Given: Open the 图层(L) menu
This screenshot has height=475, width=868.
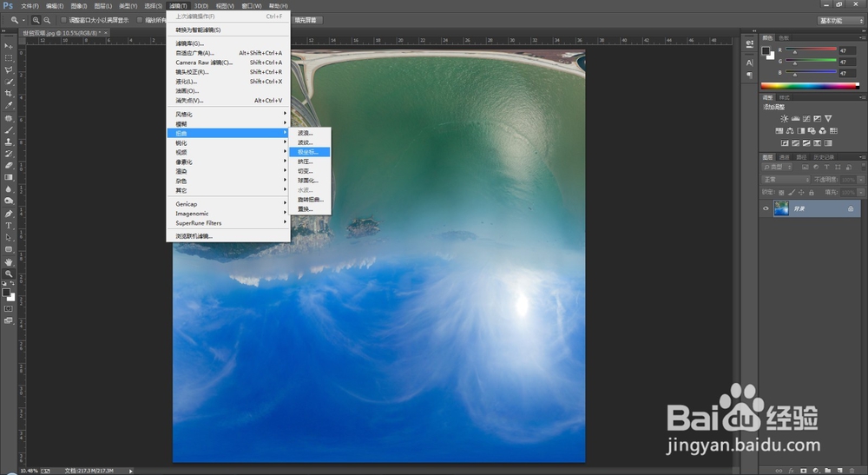Looking at the screenshot, I should [103, 5].
